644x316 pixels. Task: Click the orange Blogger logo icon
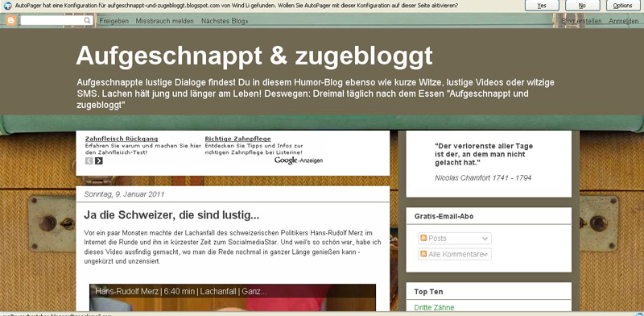pyautogui.click(x=11, y=21)
